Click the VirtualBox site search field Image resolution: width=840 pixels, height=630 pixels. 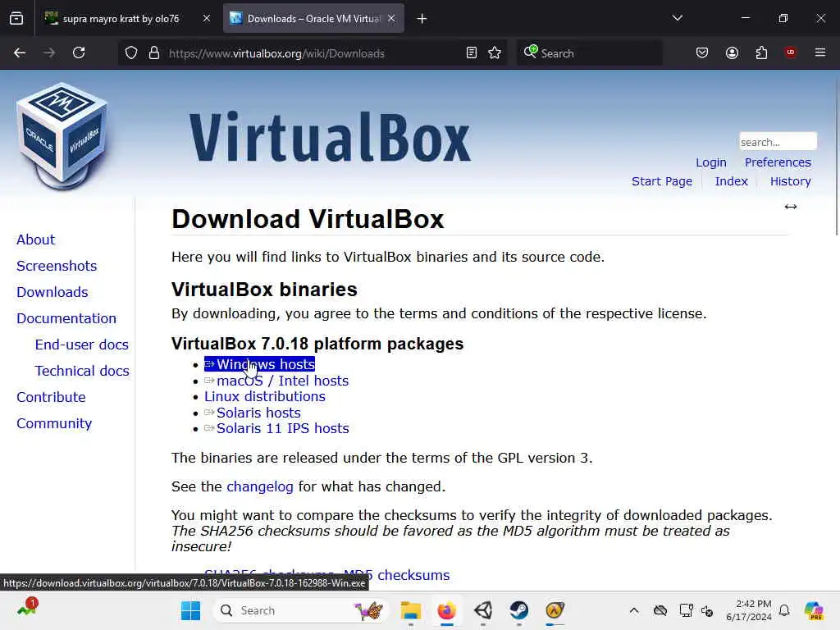coord(778,142)
